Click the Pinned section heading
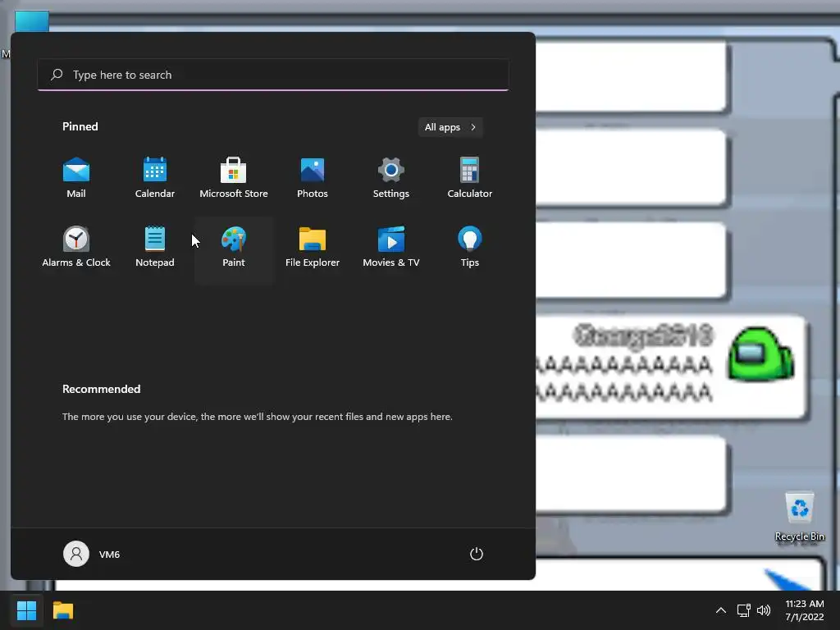This screenshot has height=630, width=840. [80, 126]
